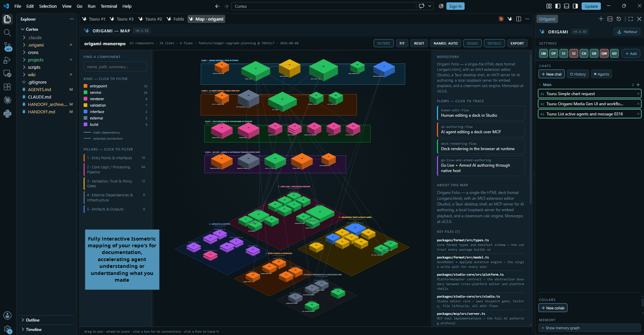644x335 pixels.
Task: Open the Selection menu
Action: pyautogui.click(x=48, y=6)
